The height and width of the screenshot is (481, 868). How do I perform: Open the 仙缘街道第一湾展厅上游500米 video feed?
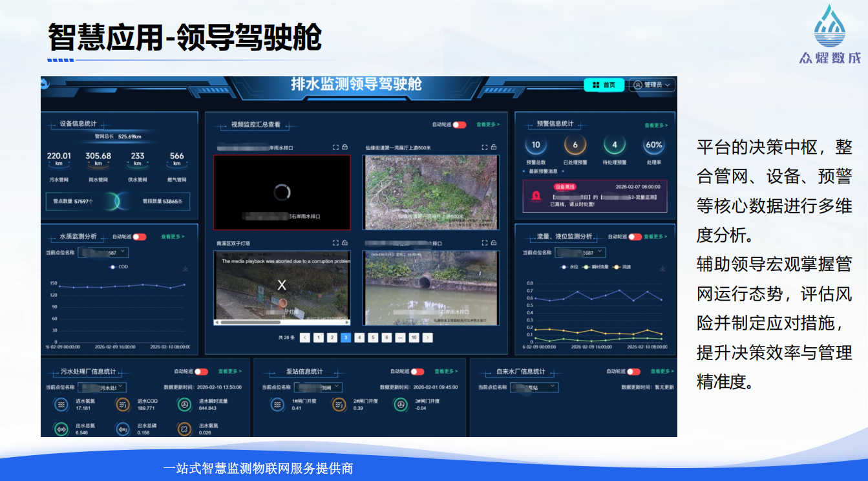[x=430, y=192]
